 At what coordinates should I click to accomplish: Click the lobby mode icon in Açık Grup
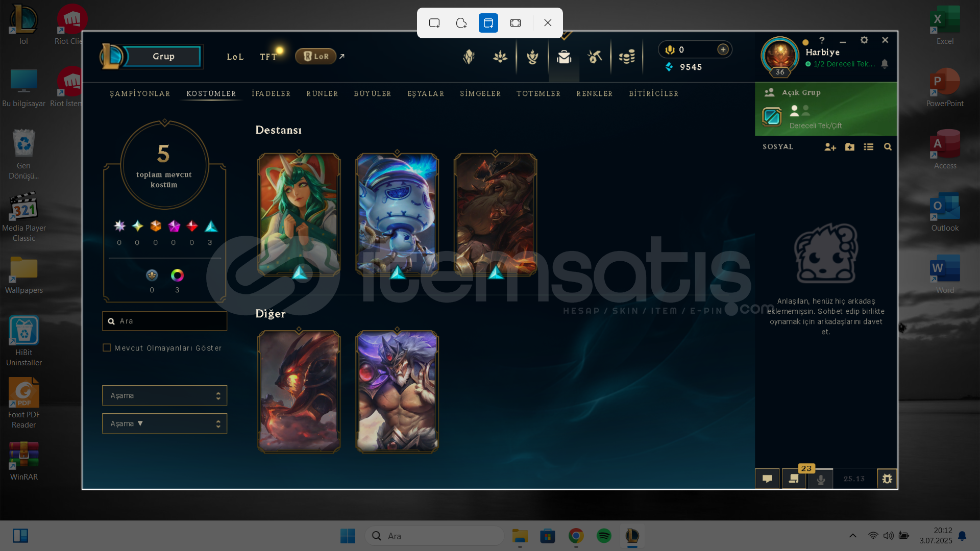(772, 117)
